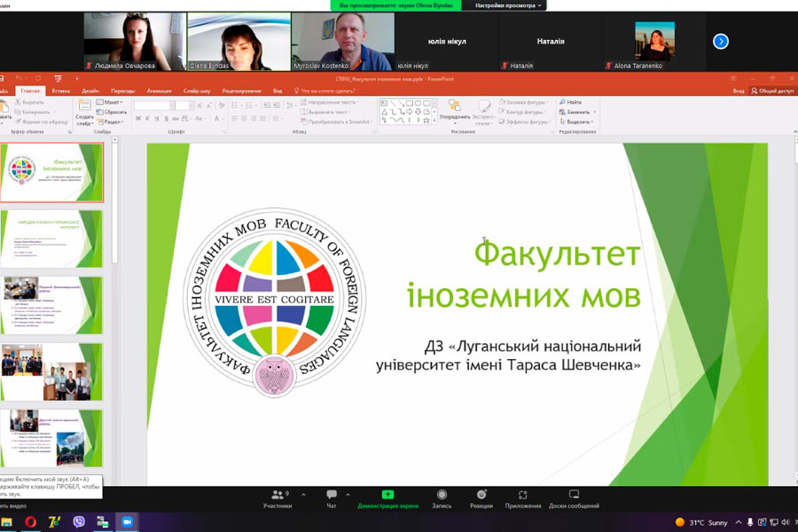The height and width of the screenshot is (532, 798).
Task: Click numbered list icon
Action: pyautogui.click(x=250, y=106)
